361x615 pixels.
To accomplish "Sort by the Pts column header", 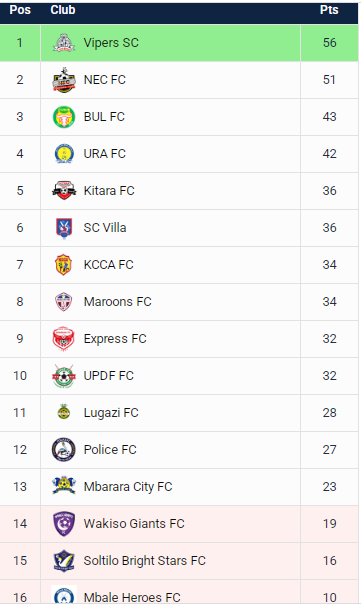I will coord(329,10).
